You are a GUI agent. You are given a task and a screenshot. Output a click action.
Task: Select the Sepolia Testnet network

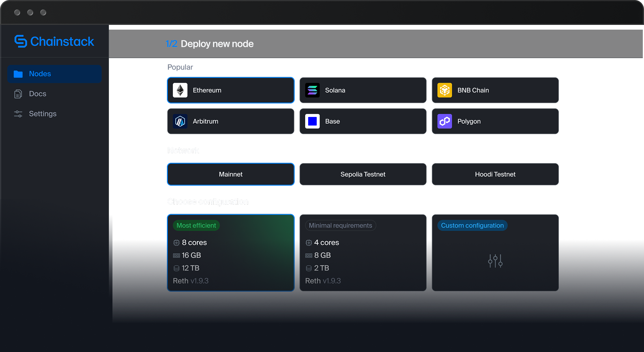point(363,174)
